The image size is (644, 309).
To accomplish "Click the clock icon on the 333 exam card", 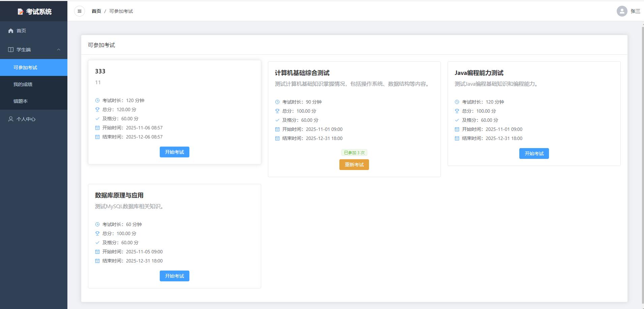I will click(97, 101).
